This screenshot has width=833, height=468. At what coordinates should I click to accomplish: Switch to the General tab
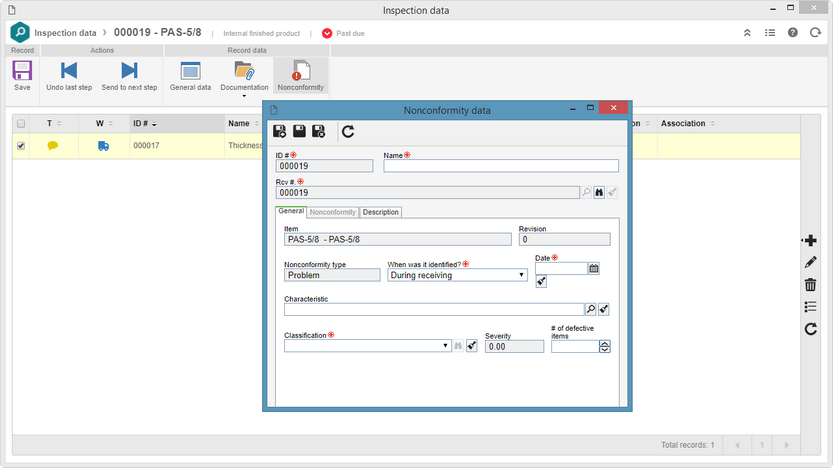[x=291, y=211]
